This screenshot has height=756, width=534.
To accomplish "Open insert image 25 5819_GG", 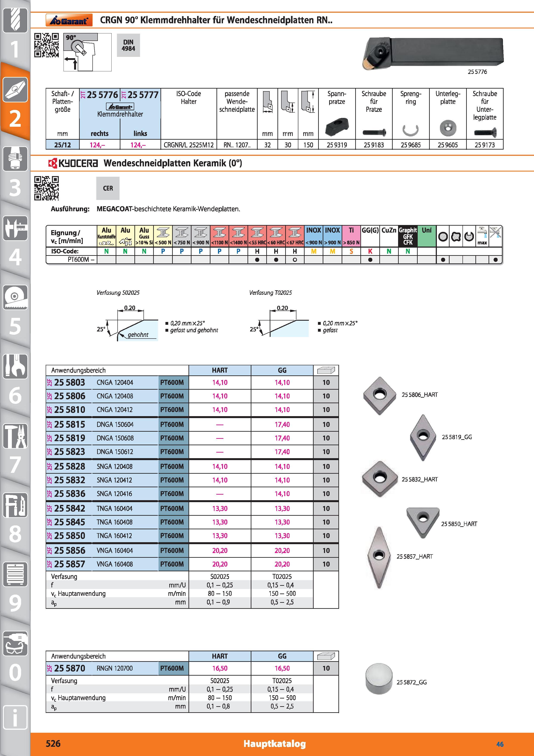I will coord(423,438).
